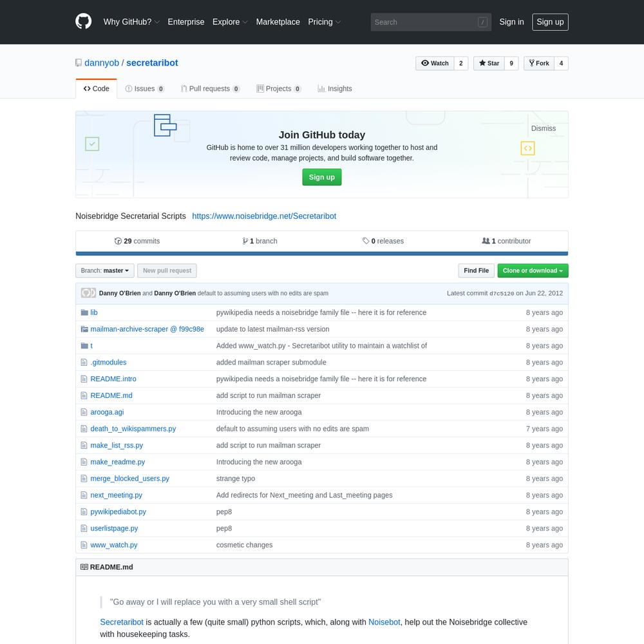Switch to the Code tab

point(96,89)
